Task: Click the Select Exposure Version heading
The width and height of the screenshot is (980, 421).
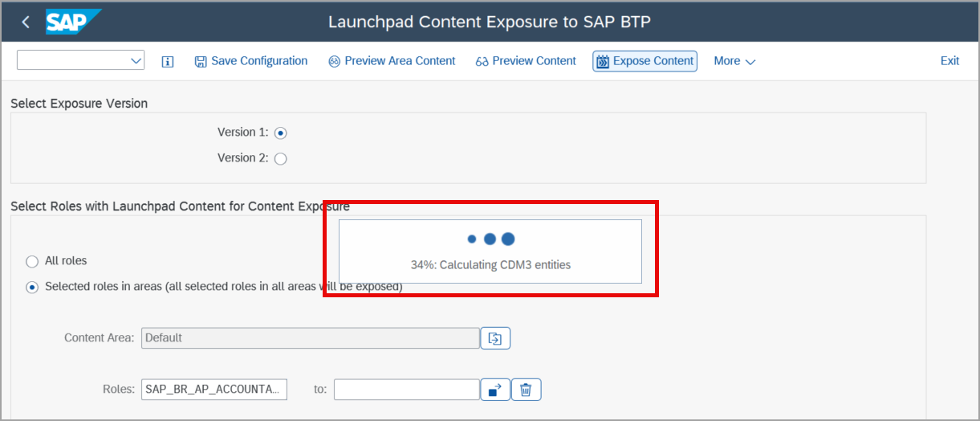Action: (x=79, y=104)
